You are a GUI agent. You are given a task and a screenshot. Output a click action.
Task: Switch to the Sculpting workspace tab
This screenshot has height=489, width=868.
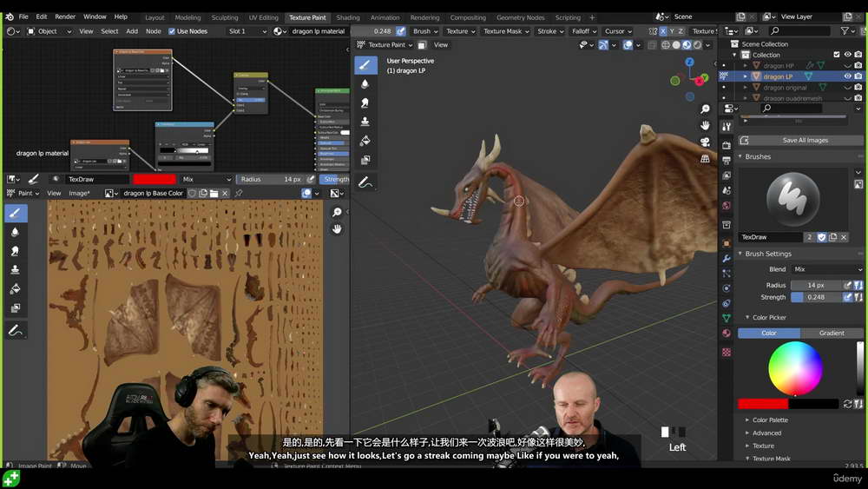pyautogui.click(x=225, y=17)
